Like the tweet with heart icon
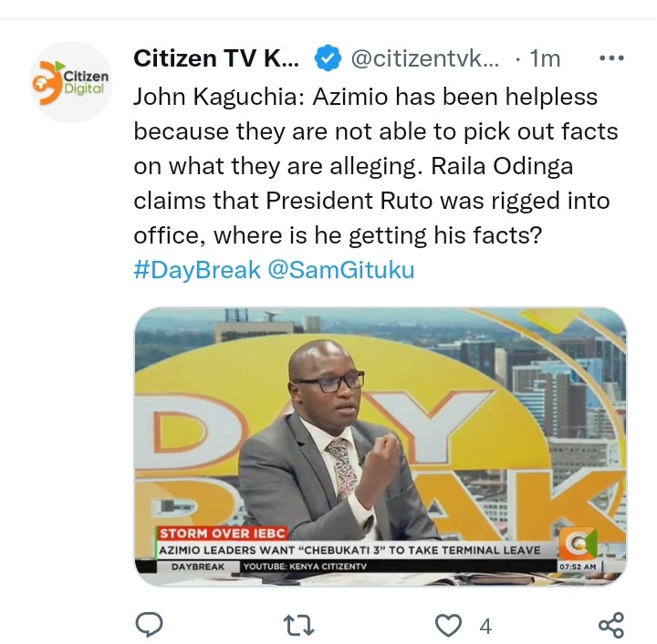The image size is (657, 644). pyautogui.click(x=448, y=626)
